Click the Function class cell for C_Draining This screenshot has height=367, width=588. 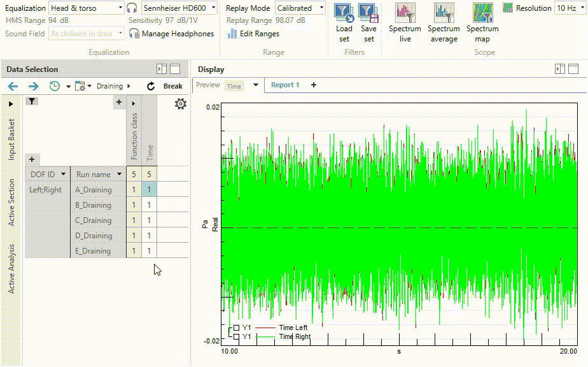tap(134, 220)
